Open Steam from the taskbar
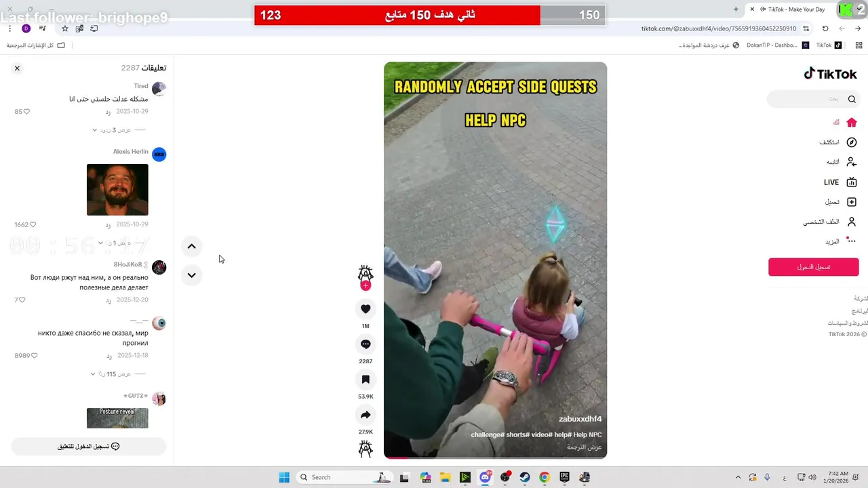Viewport: 868px width, 488px height. 525,477
